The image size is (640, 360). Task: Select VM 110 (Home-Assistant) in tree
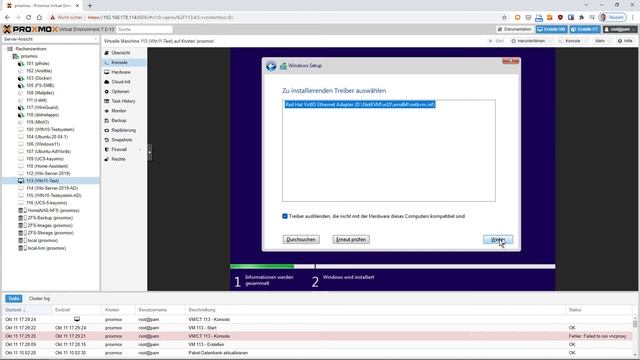[47, 166]
